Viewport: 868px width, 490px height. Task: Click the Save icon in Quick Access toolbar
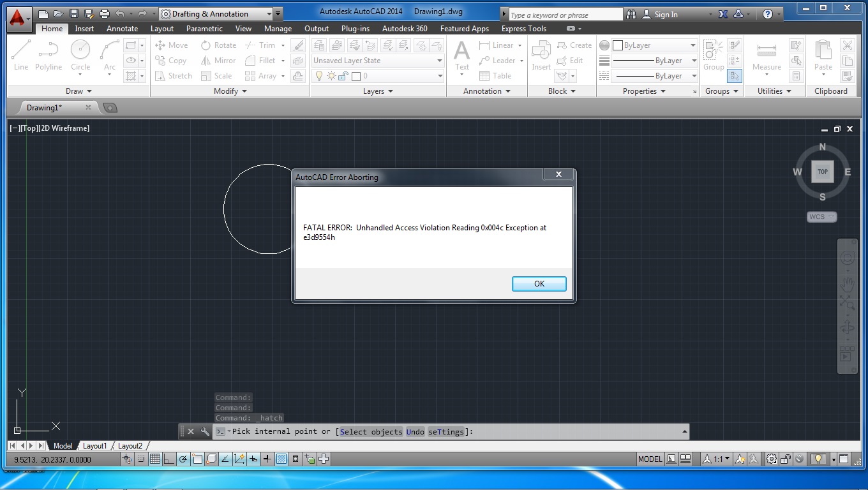pyautogui.click(x=73, y=13)
